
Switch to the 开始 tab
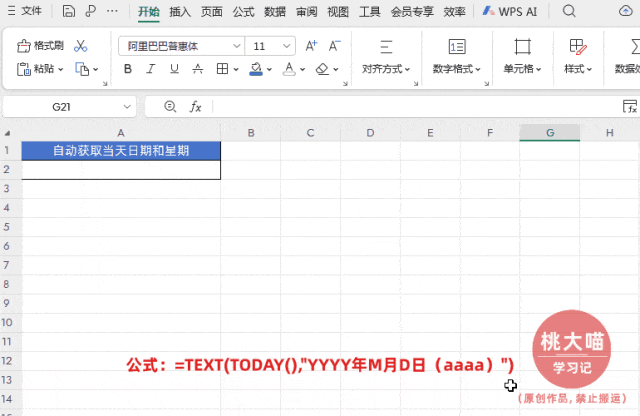pyautogui.click(x=149, y=11)
